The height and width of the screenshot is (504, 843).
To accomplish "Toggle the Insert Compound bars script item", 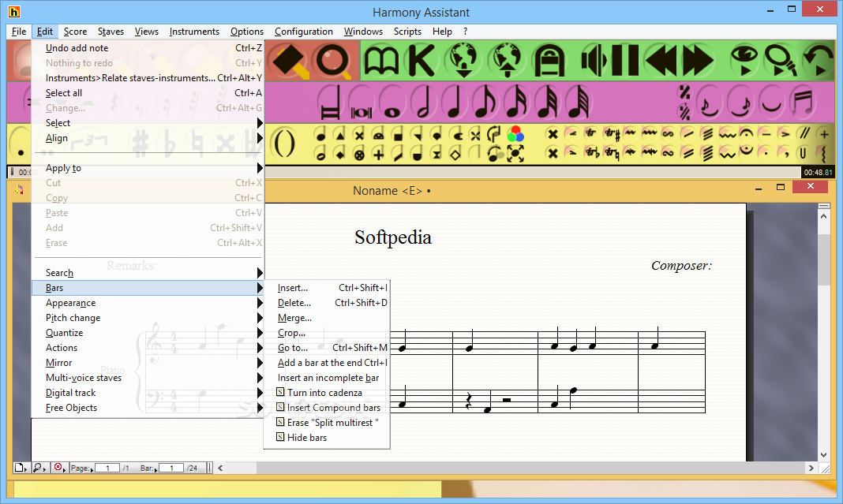I will (326, 408).
